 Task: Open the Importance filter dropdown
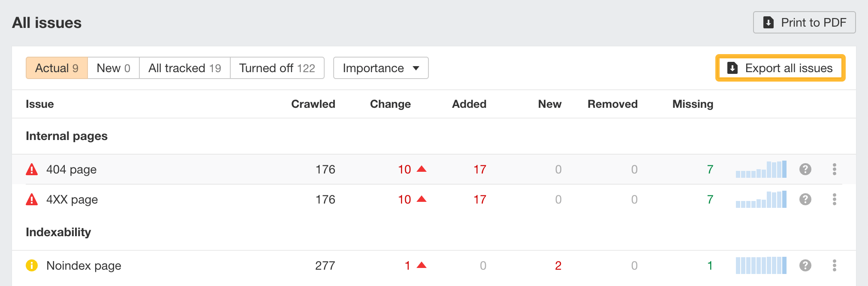tap(380, 68)
